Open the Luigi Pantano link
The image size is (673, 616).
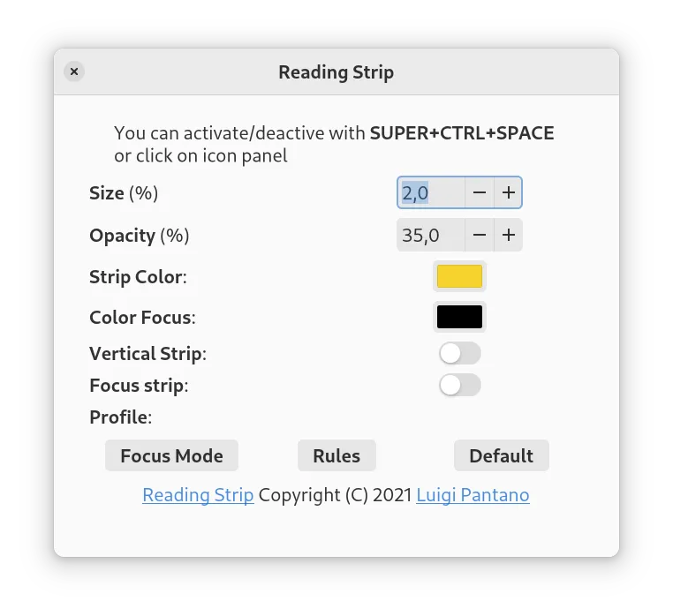point(473,495)
